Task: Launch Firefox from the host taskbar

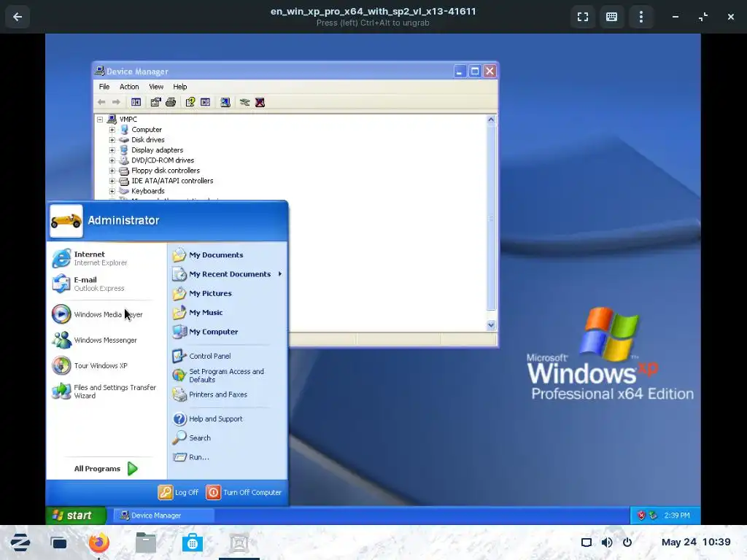Action: 98,542
